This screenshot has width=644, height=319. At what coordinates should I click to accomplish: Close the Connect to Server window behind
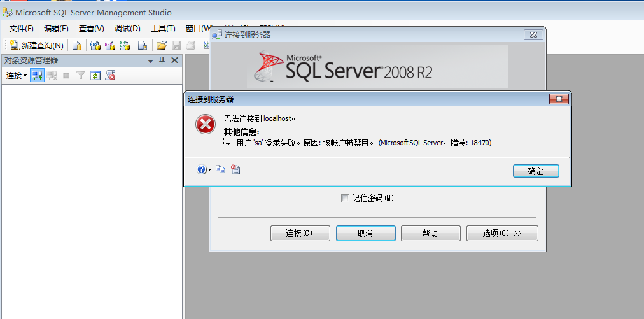coord(533,35)
